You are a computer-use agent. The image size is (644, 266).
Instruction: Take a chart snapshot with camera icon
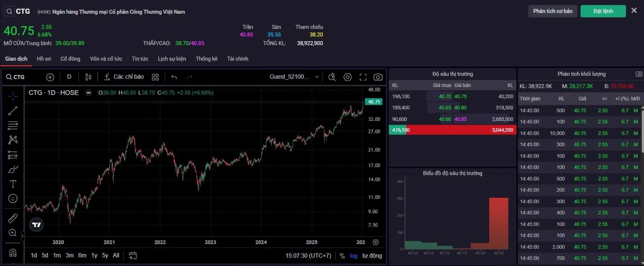[378, 77]
